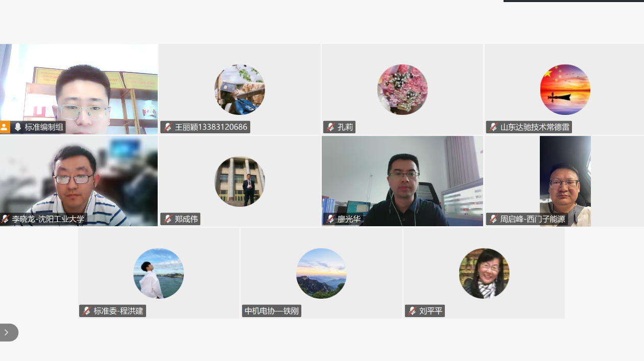Click the mountain sunset avatar of 中机电协—铁刚
Image resolution: width=644 pixels, height=361 pixels.
(x=321, y=273)
